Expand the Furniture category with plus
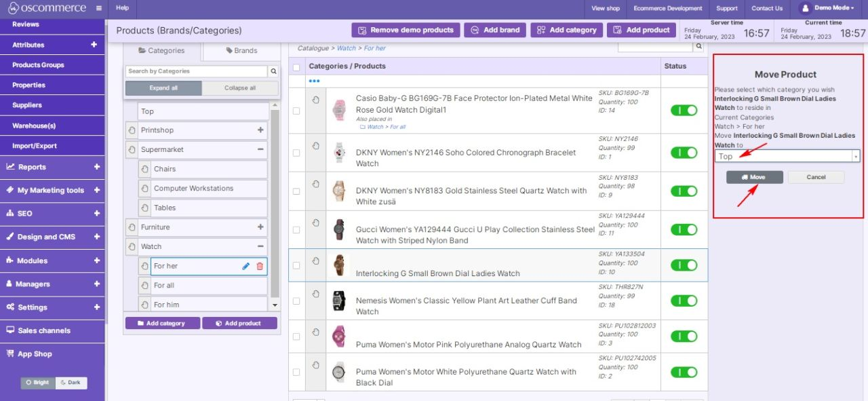Viewport: 868px width, 401px height. pyautogui.click(x=260, y=227)
